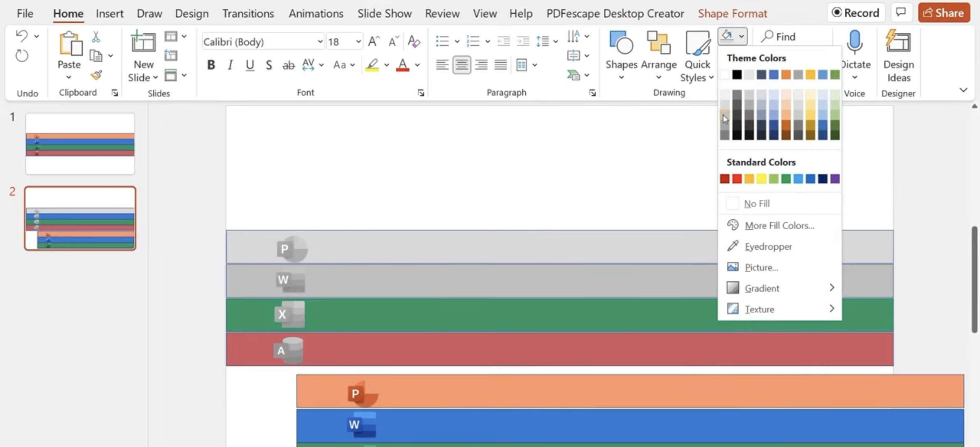
Task: Switch to the Animations tab
Action: click(316, 13)
